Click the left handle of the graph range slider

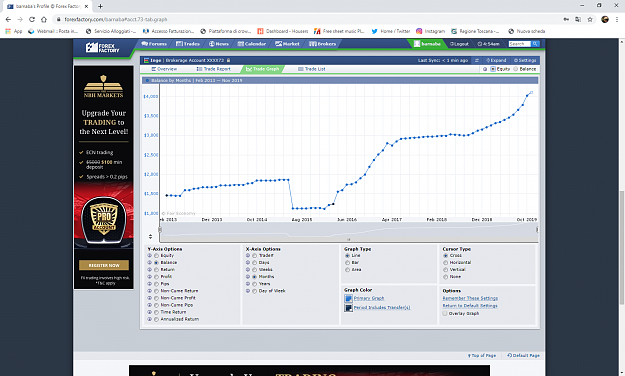tap(160, 230)
